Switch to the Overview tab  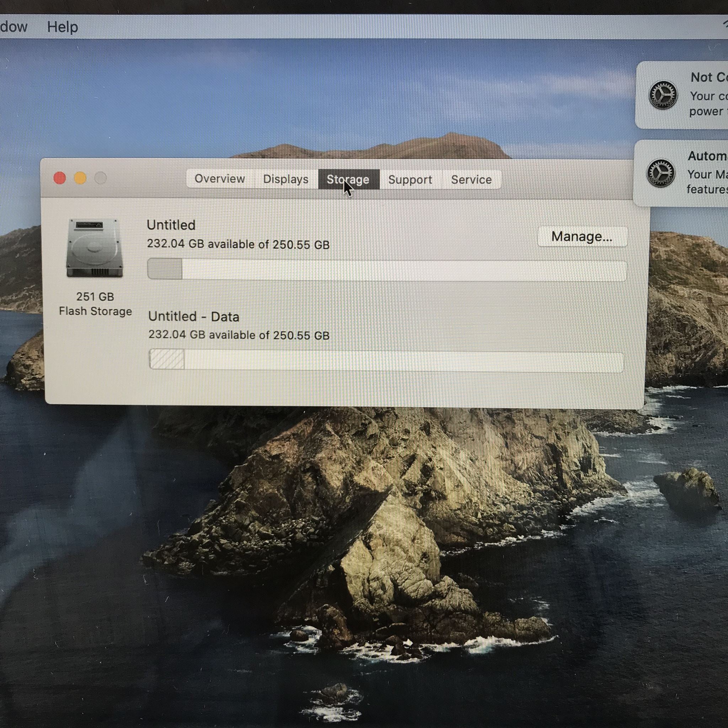pos(219,179)
